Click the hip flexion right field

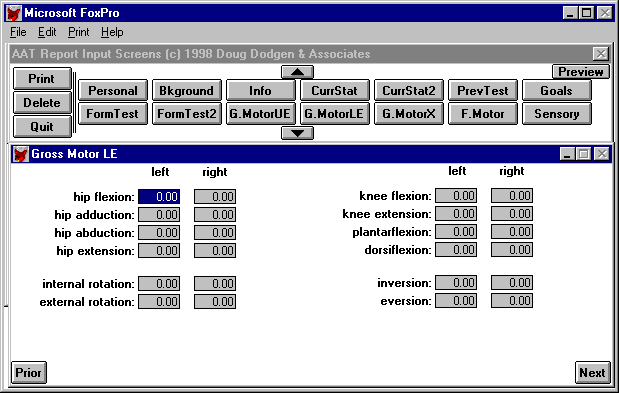[x=215, y=196]
